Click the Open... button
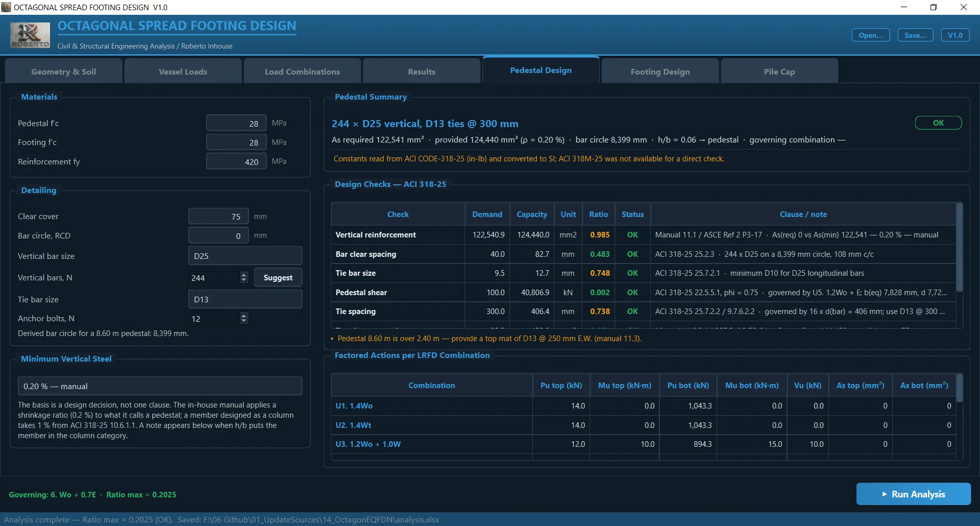This screenshot has width=980, height=526. pyautogui.click(x=871, y=35)
